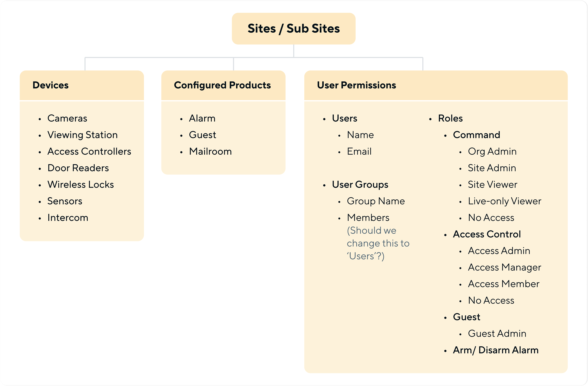Click Mailroom in Configured Products
The image size is (588, 386).
210,151
